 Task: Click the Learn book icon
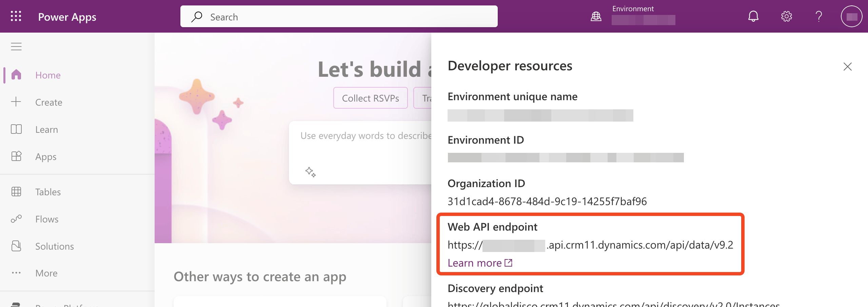point(16,129)
